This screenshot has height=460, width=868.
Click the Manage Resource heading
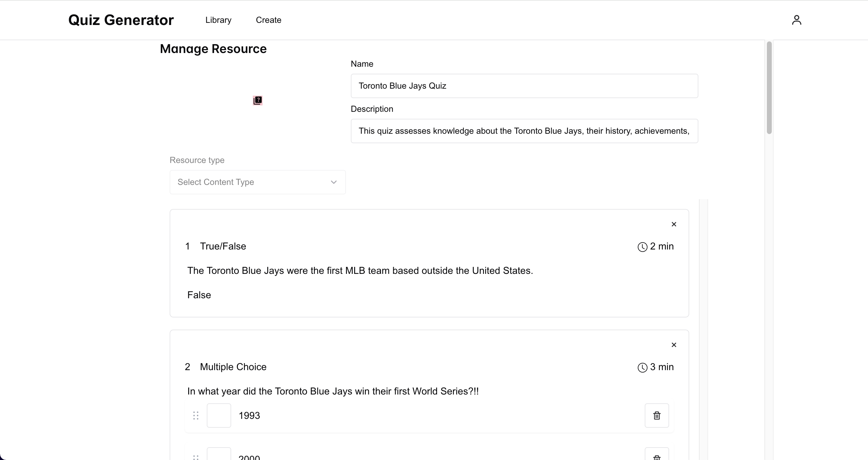click(x=213, y=49)
